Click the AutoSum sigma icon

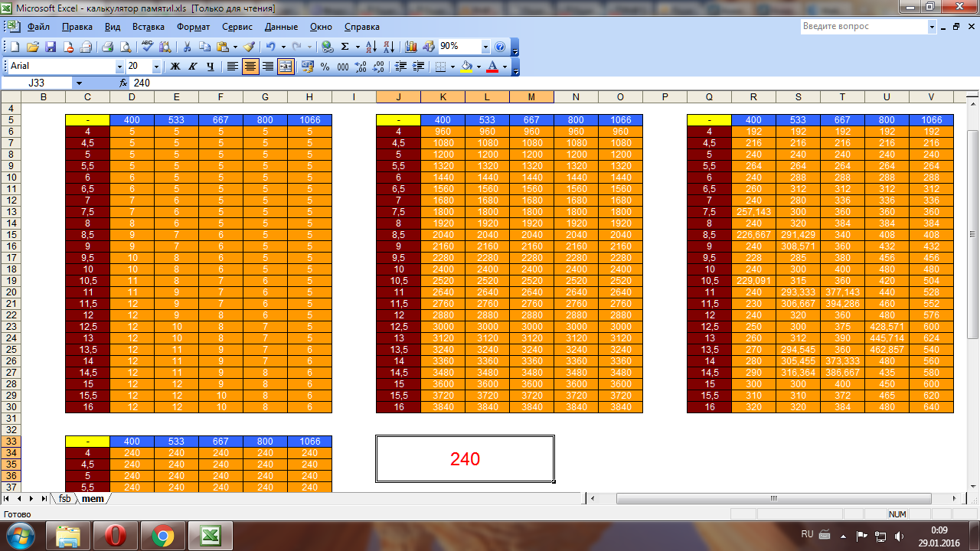tap(345, 47)
